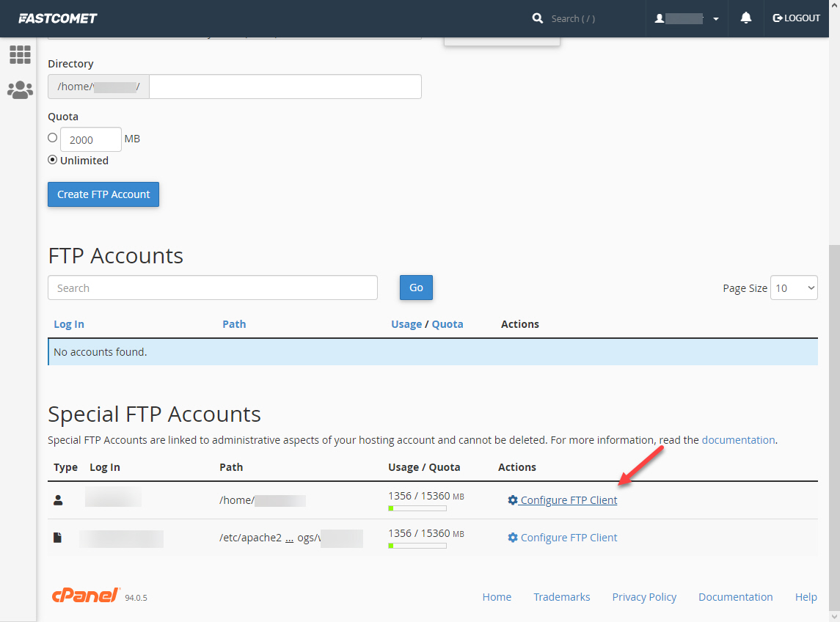The width and height of the screenshot is (840, 622).
Task: Open the documentation link in description
Action: pos(738,440)
